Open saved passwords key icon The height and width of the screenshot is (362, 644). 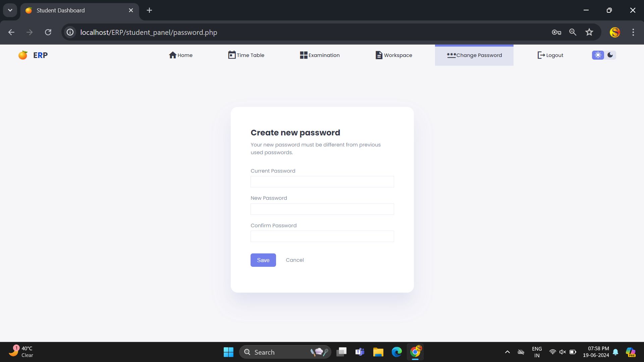556,32
